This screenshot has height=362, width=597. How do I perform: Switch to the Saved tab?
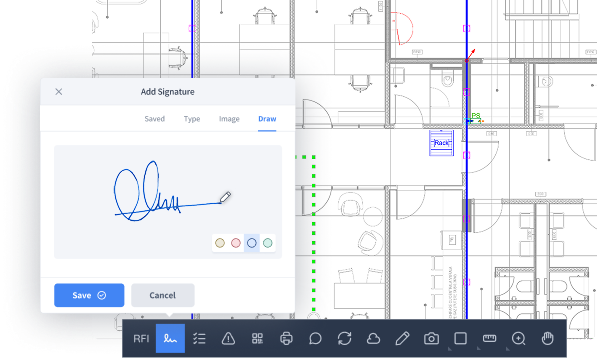155,119
